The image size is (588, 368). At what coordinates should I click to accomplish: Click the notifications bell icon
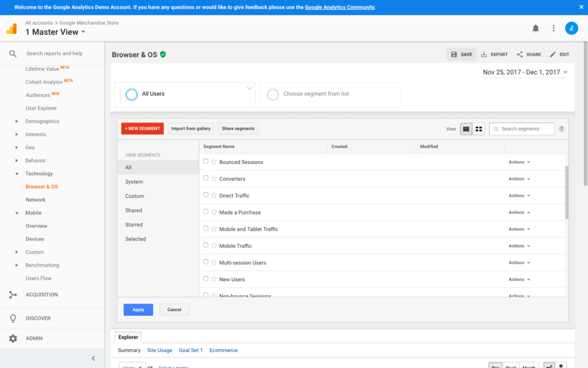click(x=535, y=28)
